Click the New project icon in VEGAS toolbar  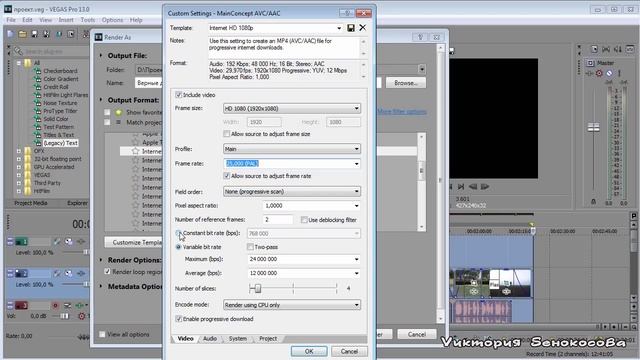click(x=11, y=34)
